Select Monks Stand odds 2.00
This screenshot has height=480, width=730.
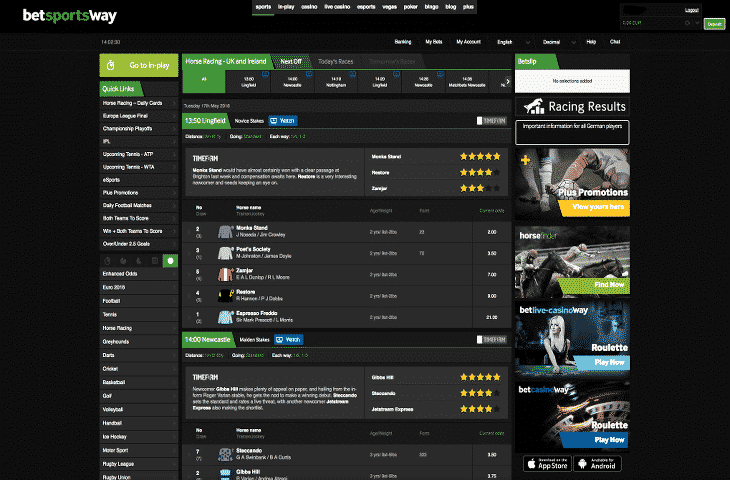492,232
